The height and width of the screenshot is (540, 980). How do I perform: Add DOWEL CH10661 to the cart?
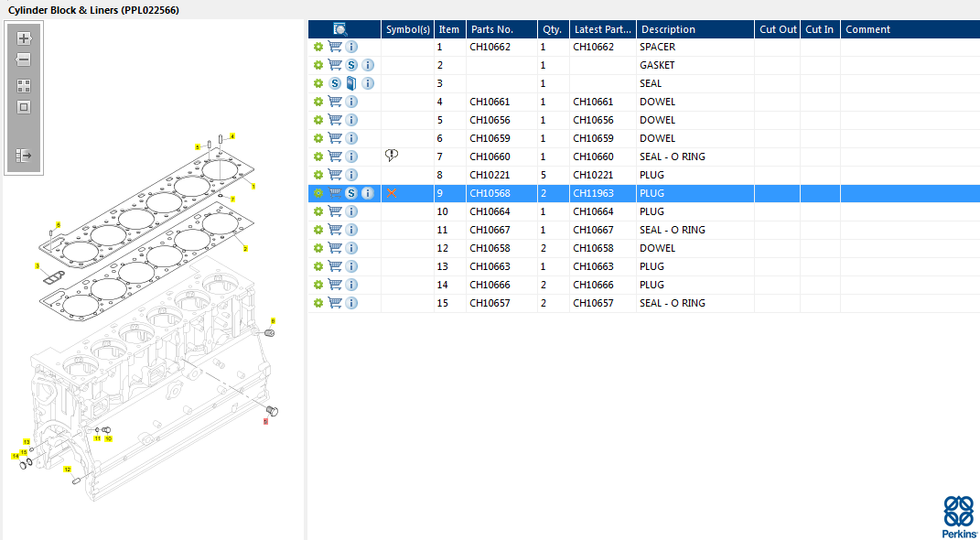point(335,102)
